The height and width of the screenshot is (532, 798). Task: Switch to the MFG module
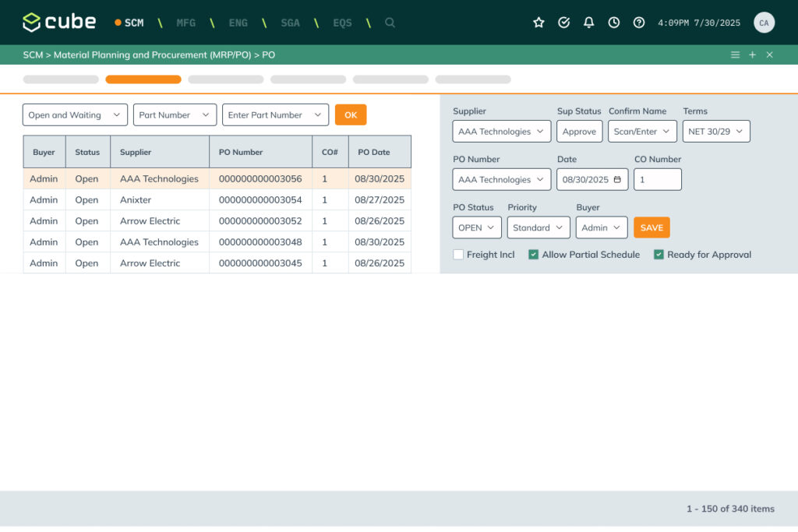point(186,23)
